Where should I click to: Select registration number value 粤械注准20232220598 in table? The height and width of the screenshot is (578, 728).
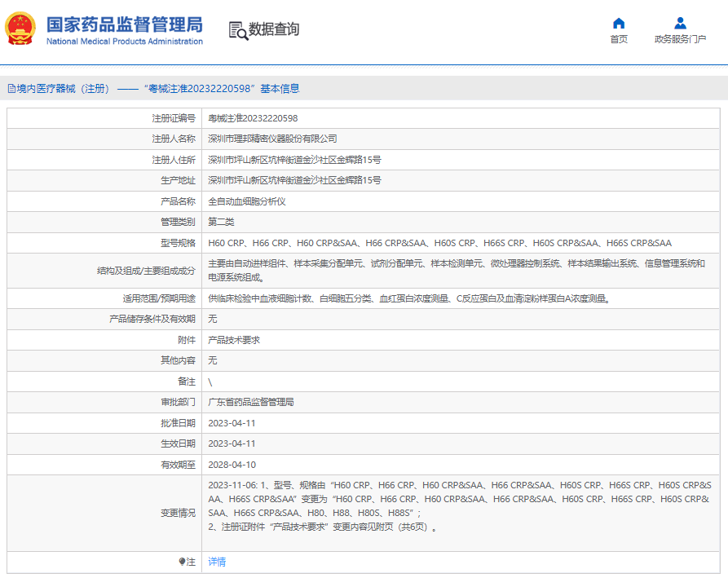pyautogui.click(x=253, y=118)
